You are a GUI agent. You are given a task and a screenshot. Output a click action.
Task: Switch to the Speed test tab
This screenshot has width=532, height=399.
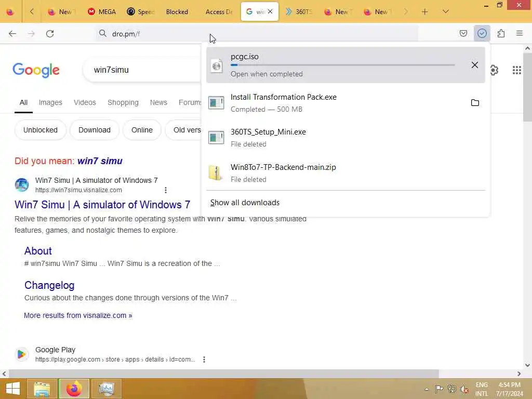click(140, 12)
